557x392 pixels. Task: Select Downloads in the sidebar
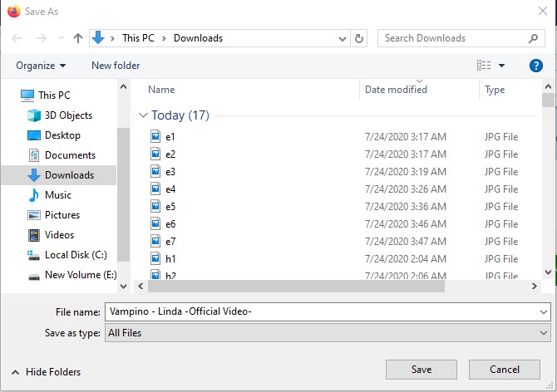pyautogui.click(x=59, y=175)
